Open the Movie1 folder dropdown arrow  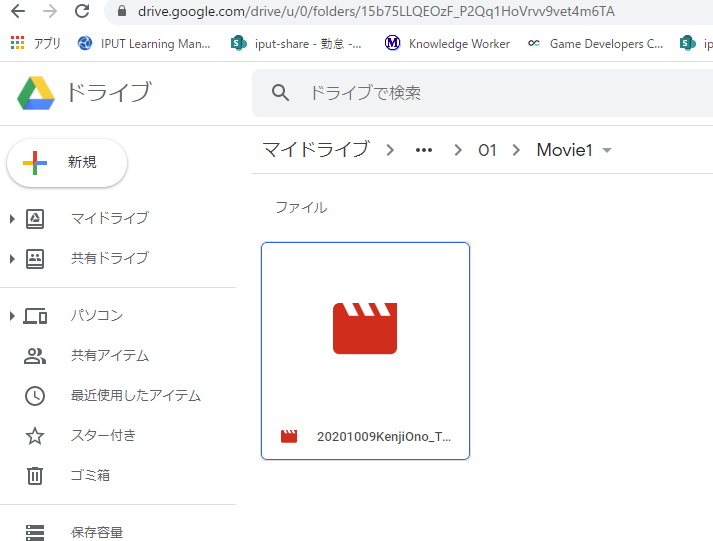(x=607, y=150)
